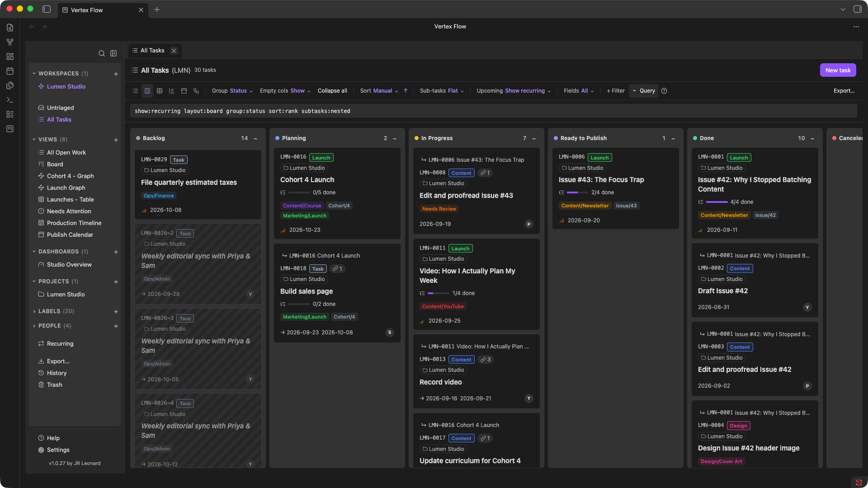Open the Fields All dropdown
This screenshot has width=868, height=488.
tap(579, 91)
